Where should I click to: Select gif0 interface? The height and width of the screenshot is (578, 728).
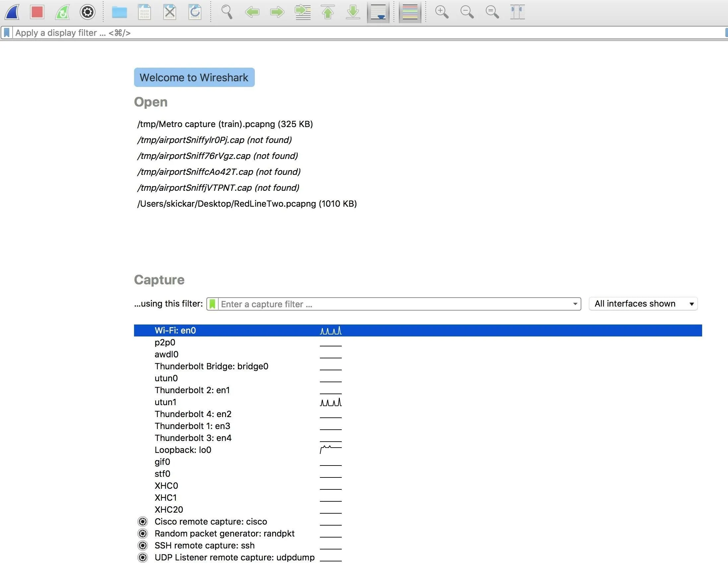click(418, 462)
